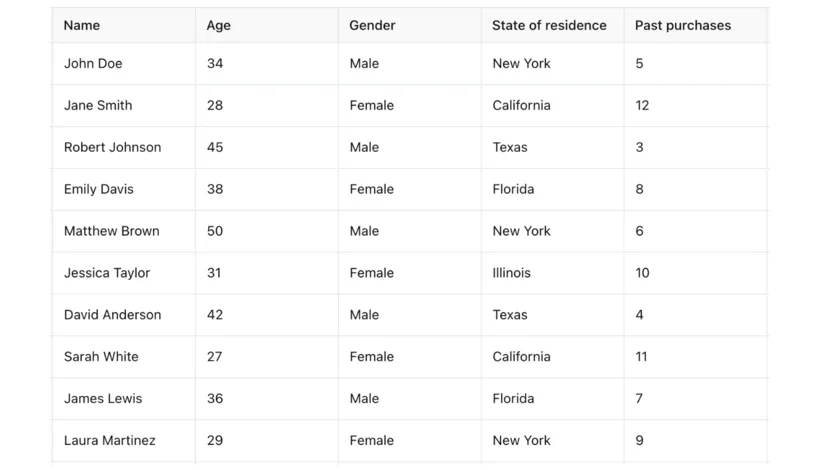Click the Matthew Brown name cell
825x470 pixels.
(111, 231)
